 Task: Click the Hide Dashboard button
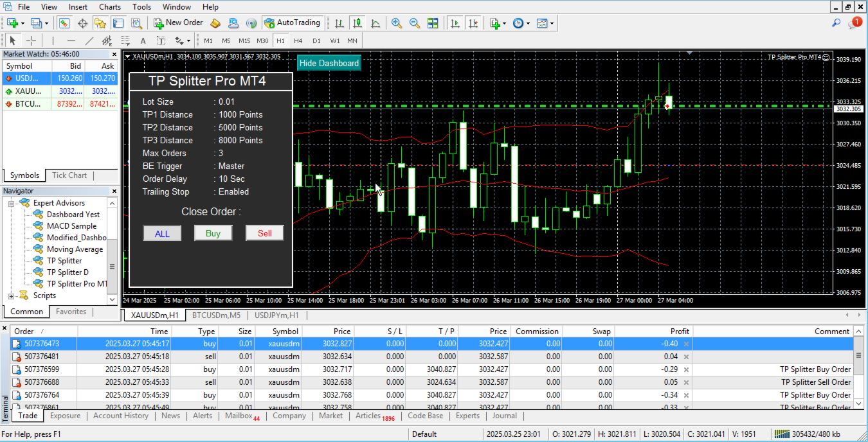coord(329,63)
